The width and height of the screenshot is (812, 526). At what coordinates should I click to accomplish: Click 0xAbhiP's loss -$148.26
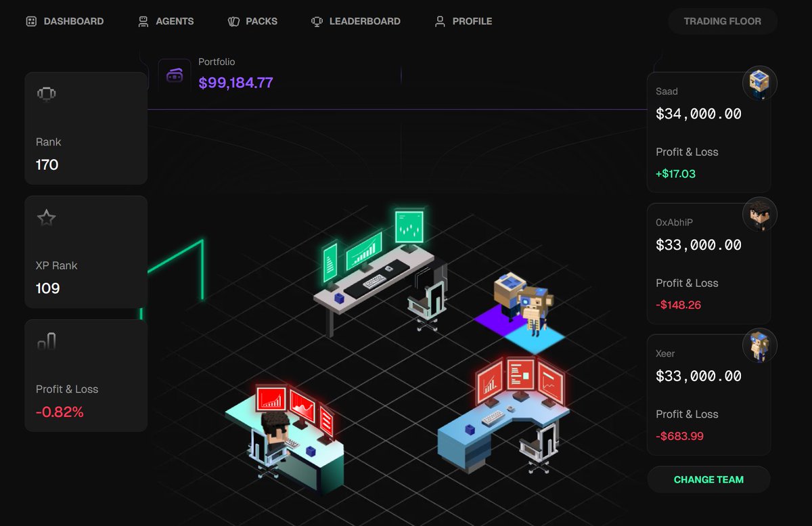[678, 305]
